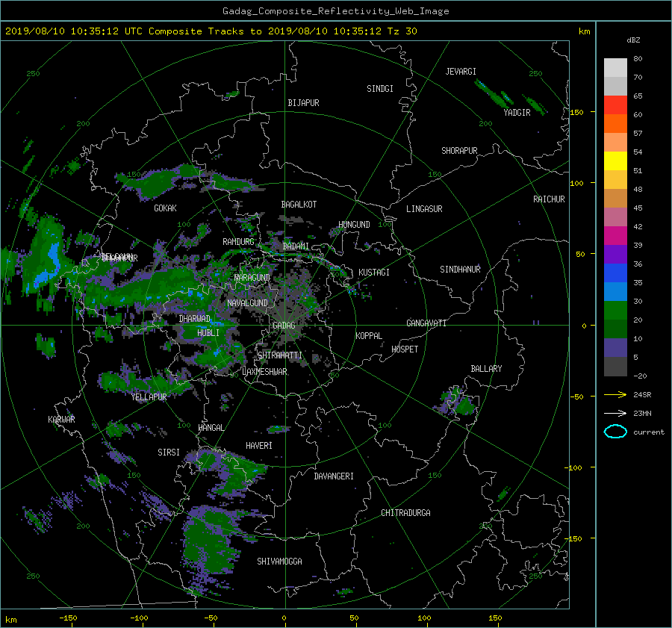Click the BALLARY city label

point(486,369)
